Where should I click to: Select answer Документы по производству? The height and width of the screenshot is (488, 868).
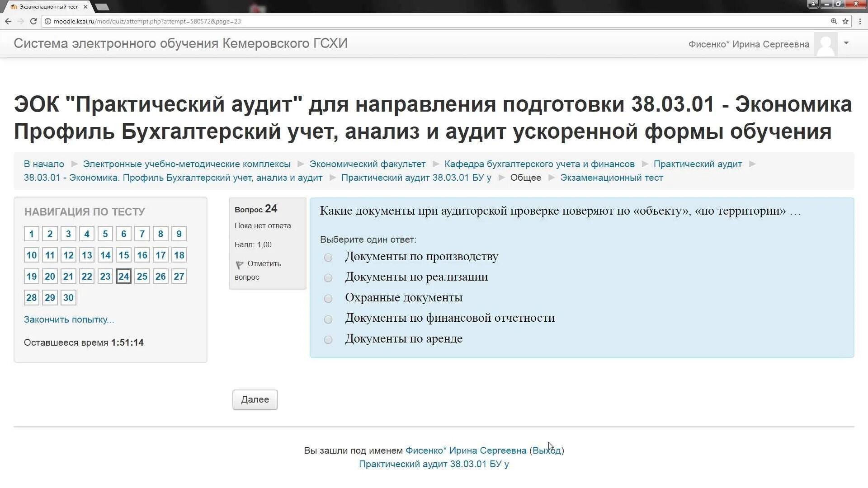pos(328,258)
